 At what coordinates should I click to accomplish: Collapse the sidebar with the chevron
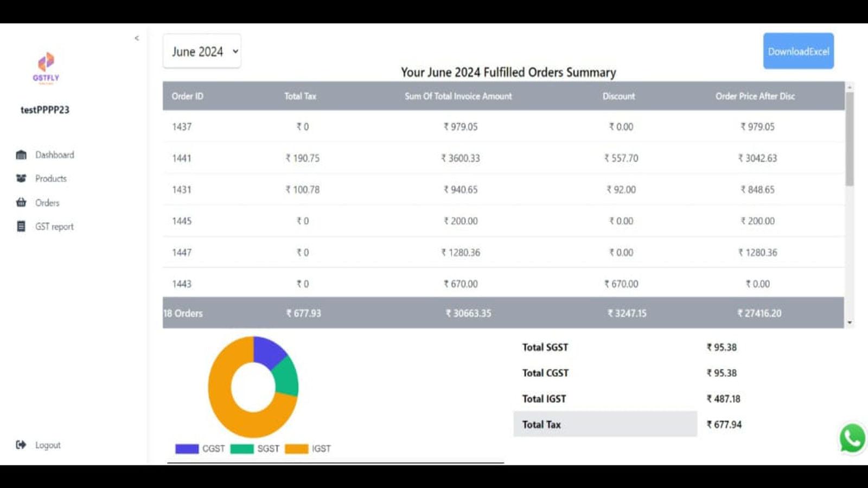(136, 38)
